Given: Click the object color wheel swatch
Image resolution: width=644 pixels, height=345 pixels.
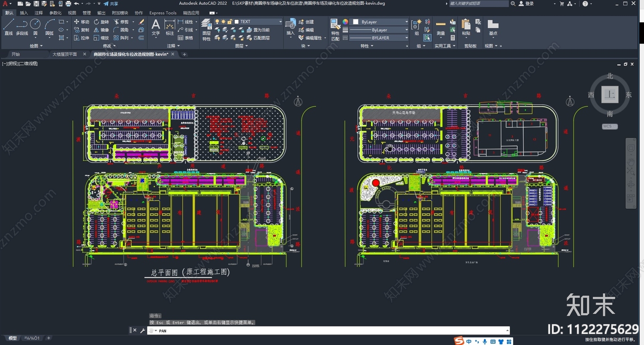Looking at the screenshot, I should pyautogui.click(x=345, y=22).
